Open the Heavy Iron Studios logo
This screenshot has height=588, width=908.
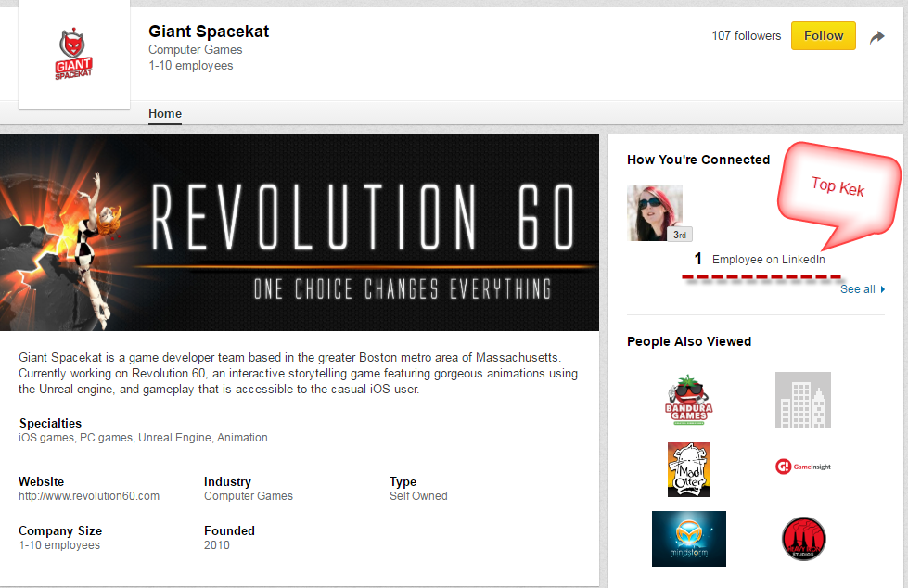click(803, 539)
